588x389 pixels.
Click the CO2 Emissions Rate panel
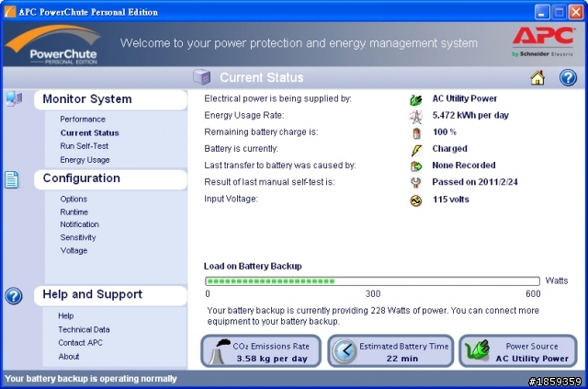[x=261, y=351]
